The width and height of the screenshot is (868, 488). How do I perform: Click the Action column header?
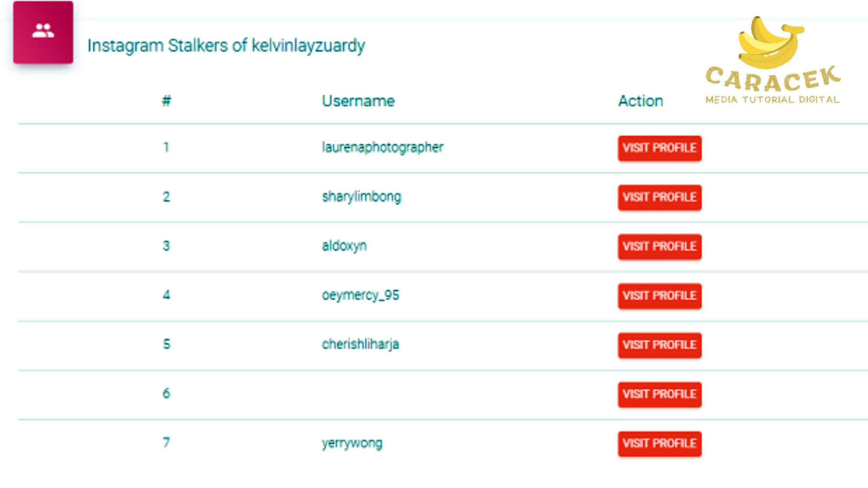click(x=640, y=101)
